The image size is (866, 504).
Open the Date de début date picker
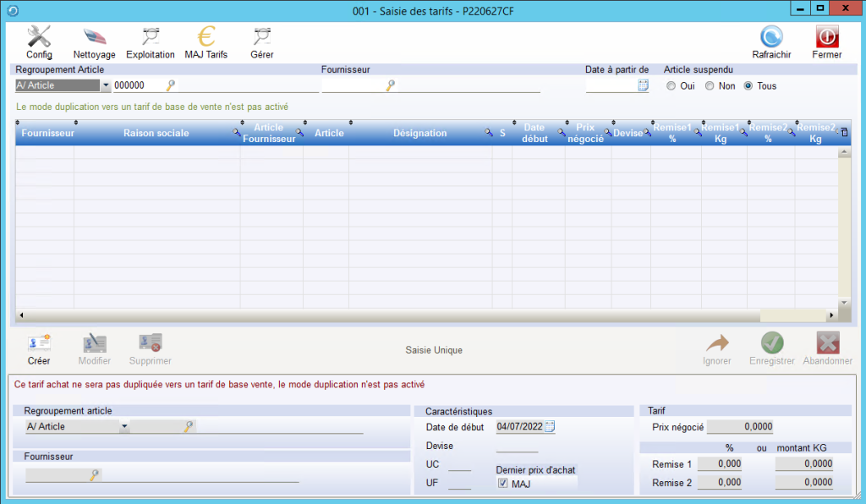click(550, 426)
